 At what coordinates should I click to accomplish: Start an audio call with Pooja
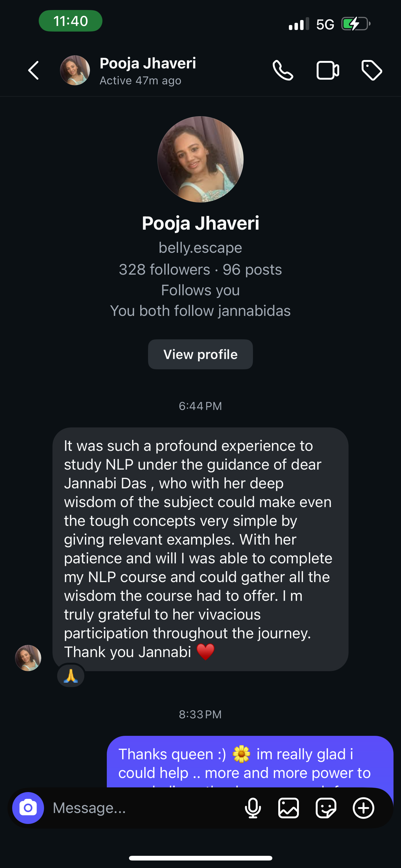[x=283, y=70]
